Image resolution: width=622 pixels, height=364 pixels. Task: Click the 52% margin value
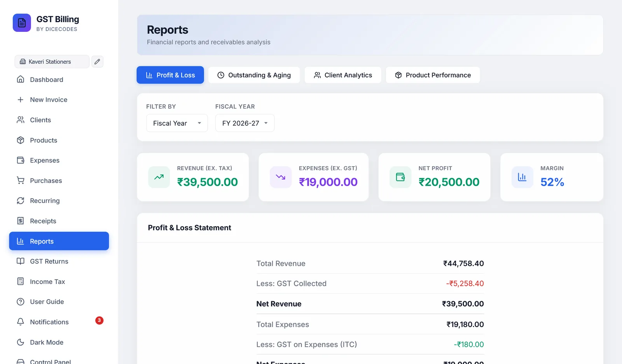tap(552, 182)
